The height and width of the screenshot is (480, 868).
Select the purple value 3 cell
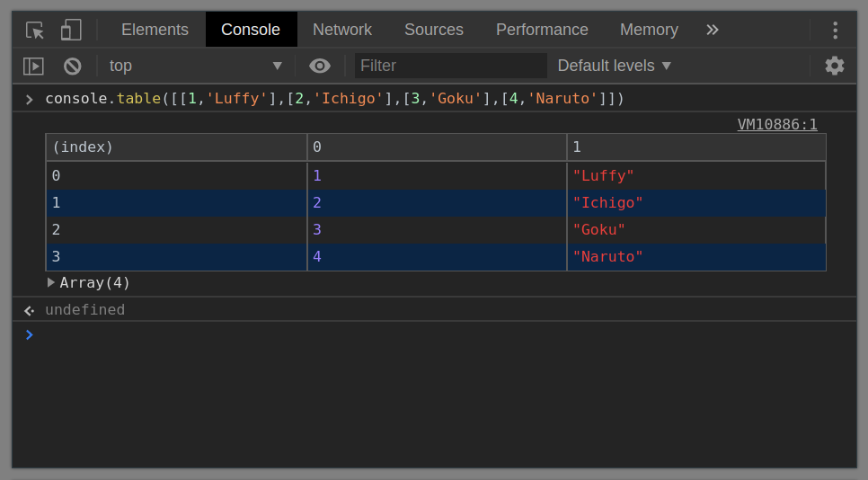[437, 230]
